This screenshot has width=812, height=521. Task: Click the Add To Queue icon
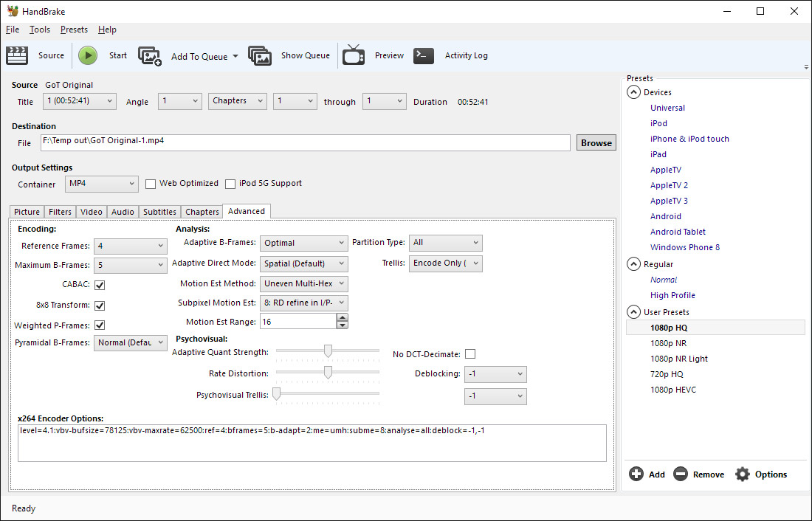pyautogui.click(x=150, y=56)
